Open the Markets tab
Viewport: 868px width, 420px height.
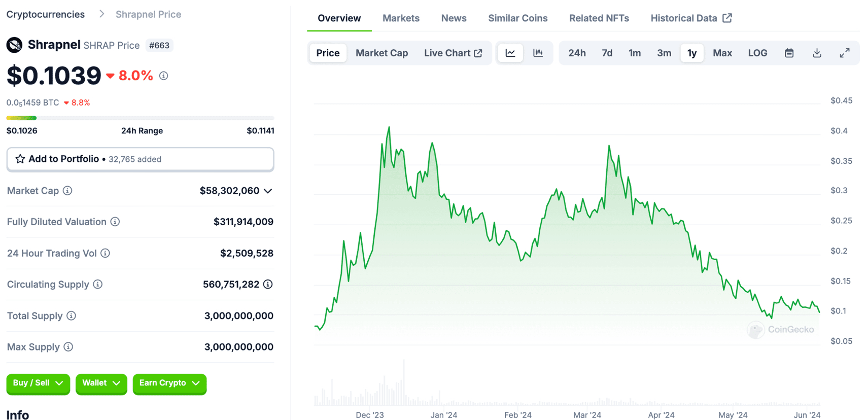tap(401, 18)
